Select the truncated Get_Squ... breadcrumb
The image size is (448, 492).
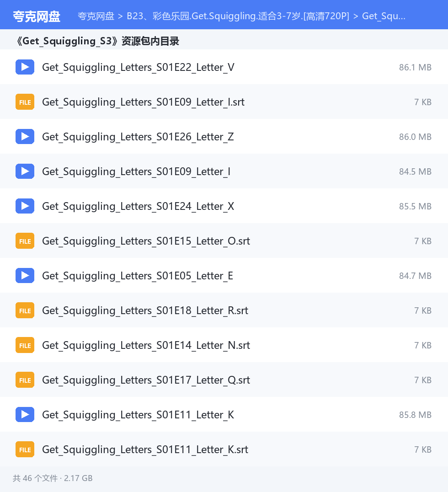(x=384, y=16)
